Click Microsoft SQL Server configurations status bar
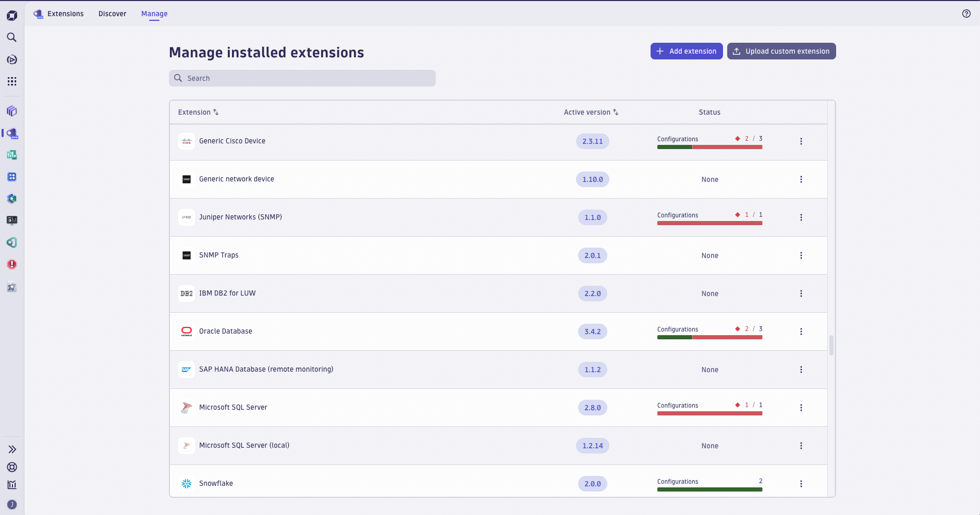980x515 pixels. (x=710, y=413)
